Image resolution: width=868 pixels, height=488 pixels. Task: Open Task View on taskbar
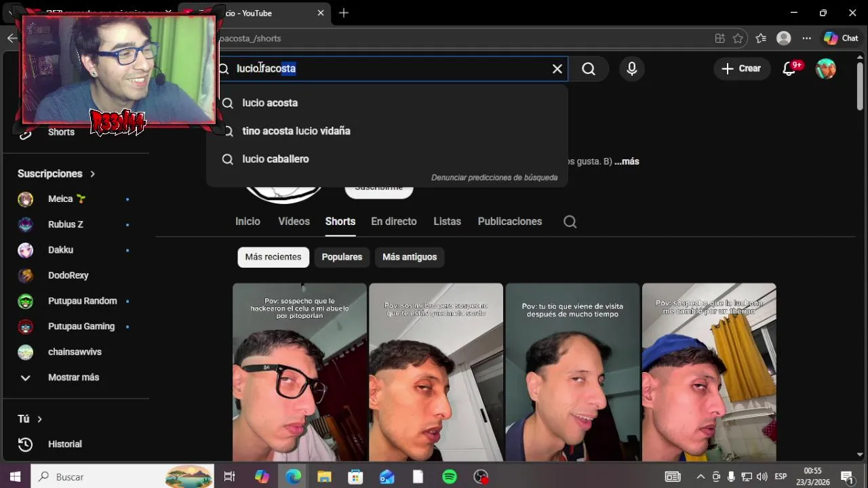(229, 477)
